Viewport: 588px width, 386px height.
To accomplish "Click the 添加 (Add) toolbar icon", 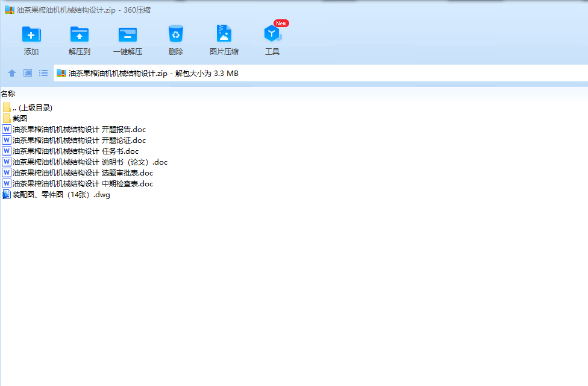I will [31, 34].
